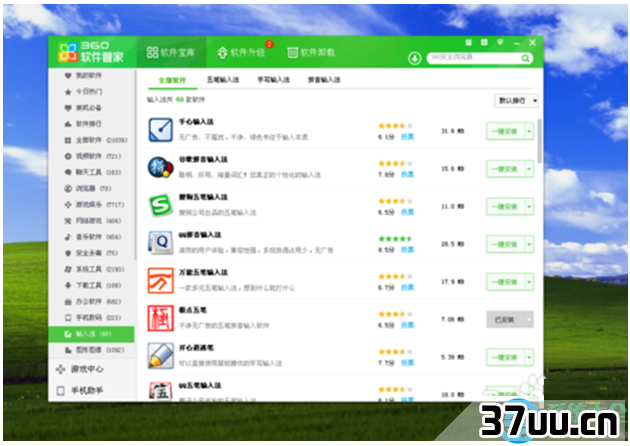Open the 手机助手 phone assistant
This screenshot has height=446, width=630.
80,390
